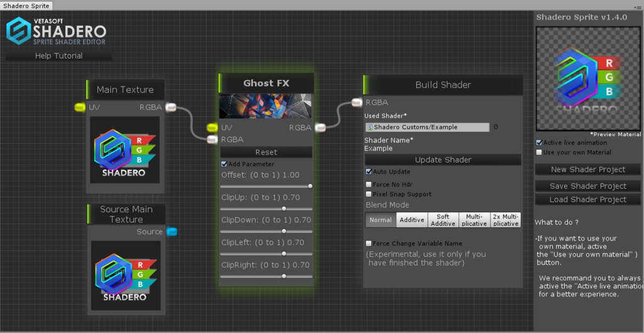Switch to the Shadero Sprite tab
Screen dimensions: 644x333
(26, 6)
